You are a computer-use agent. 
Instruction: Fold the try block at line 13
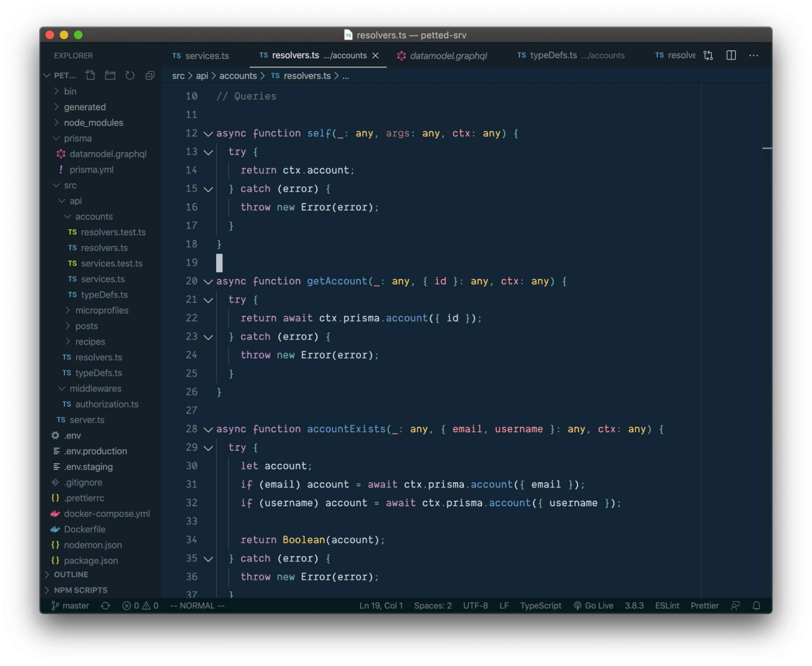(208, 152)
